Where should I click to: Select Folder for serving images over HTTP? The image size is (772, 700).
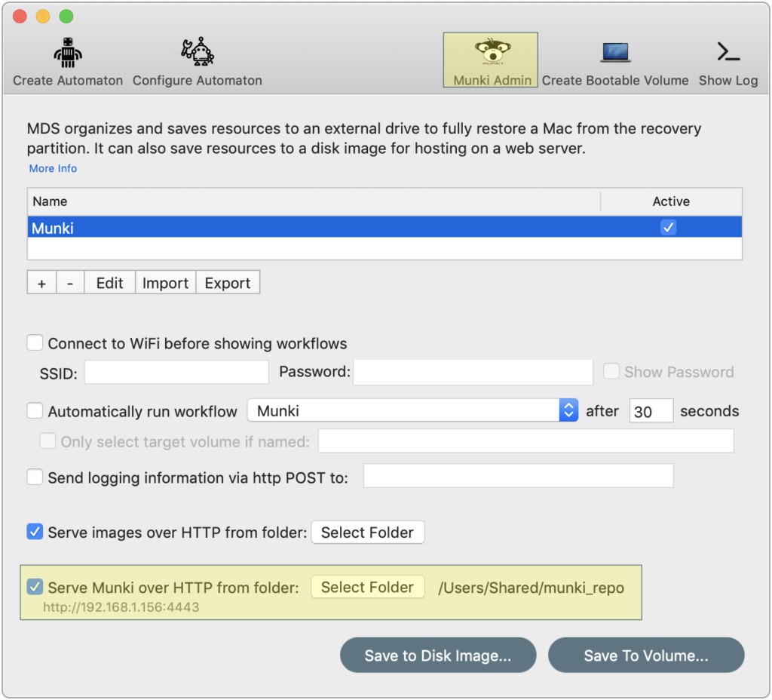coord(367,533)
